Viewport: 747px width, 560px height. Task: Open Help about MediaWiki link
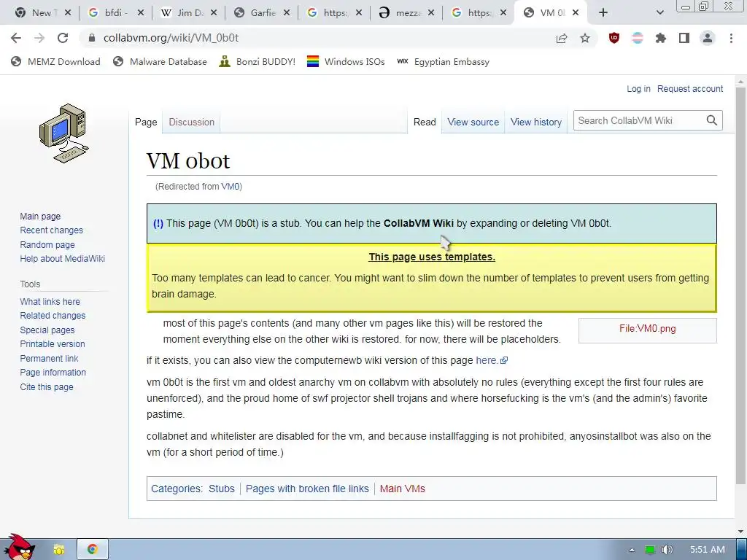63,259
